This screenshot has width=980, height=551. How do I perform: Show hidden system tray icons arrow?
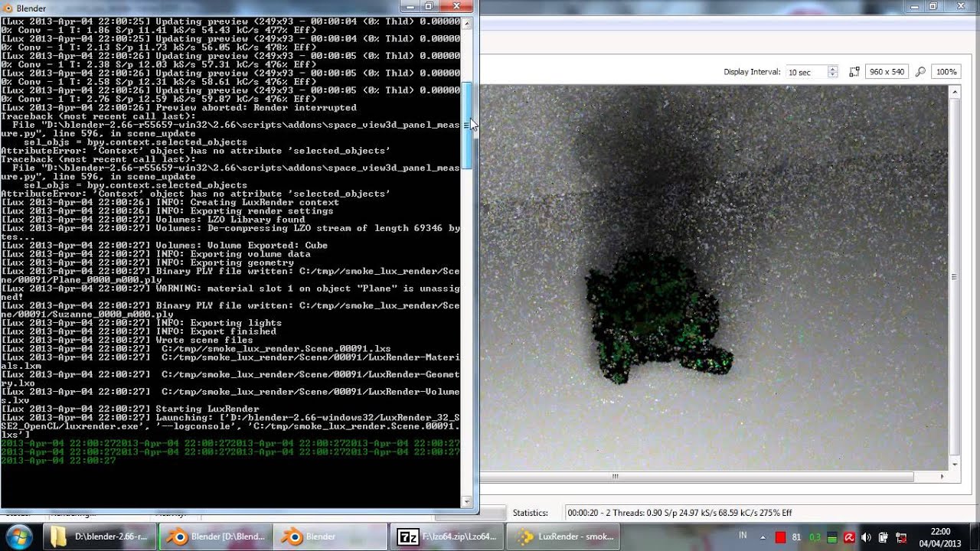[x=762, y=537]
